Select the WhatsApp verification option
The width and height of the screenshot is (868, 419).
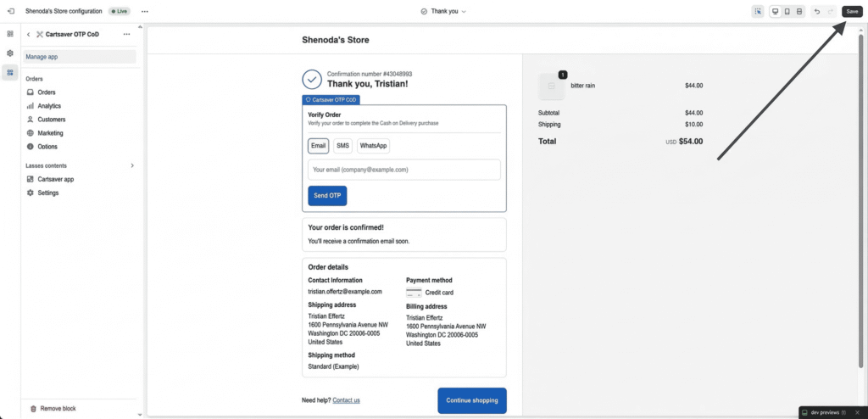pos(373,146)
